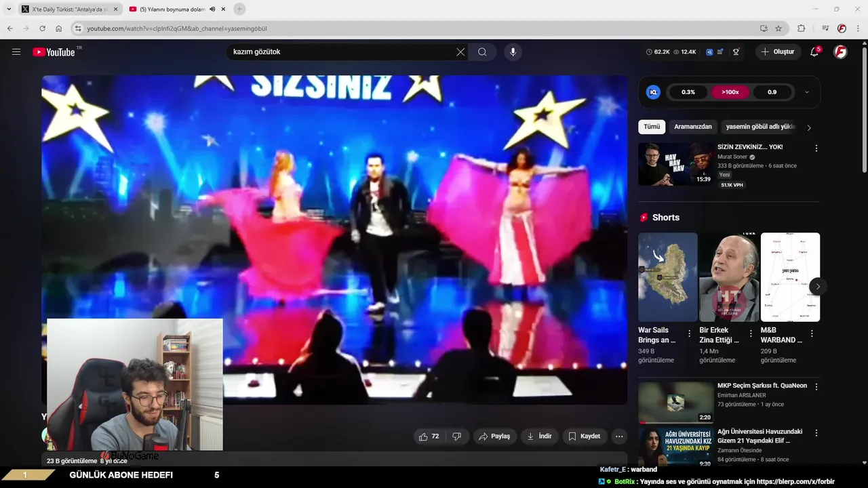
Task: Open the YouTube account avatar menu
Action: [840, 52]
